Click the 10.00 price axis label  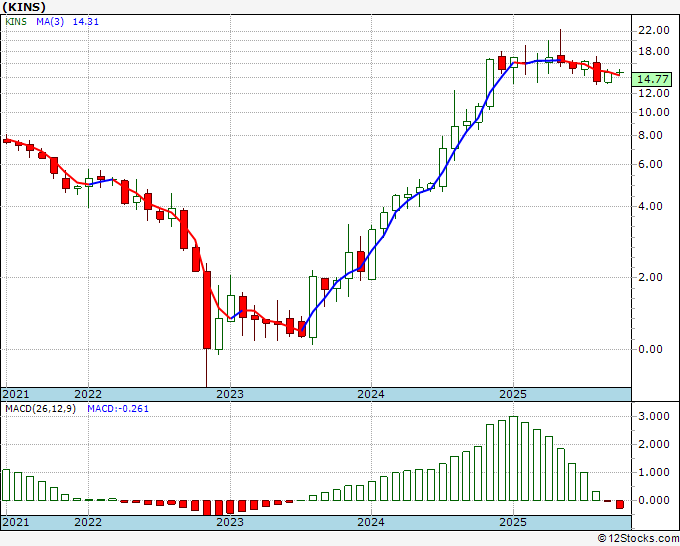coord(654,113)
